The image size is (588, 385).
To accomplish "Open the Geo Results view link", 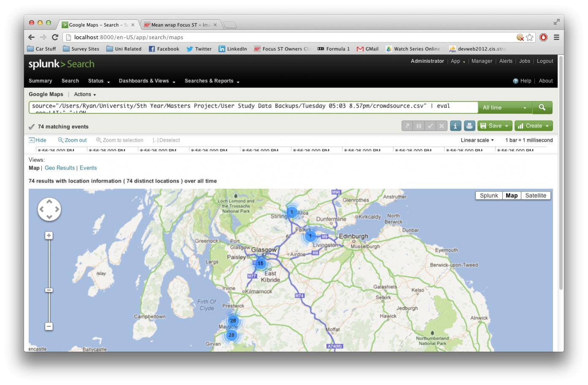I will point(60,168).
